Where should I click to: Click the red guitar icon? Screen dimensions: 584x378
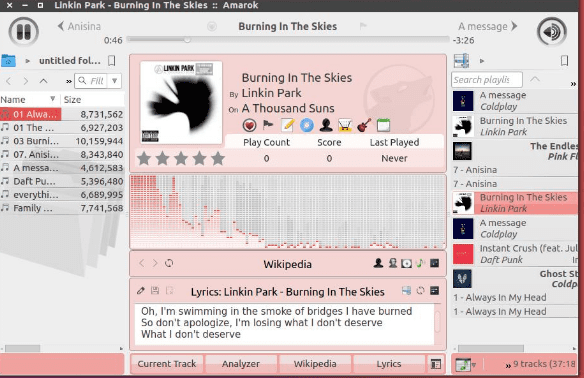364,126
